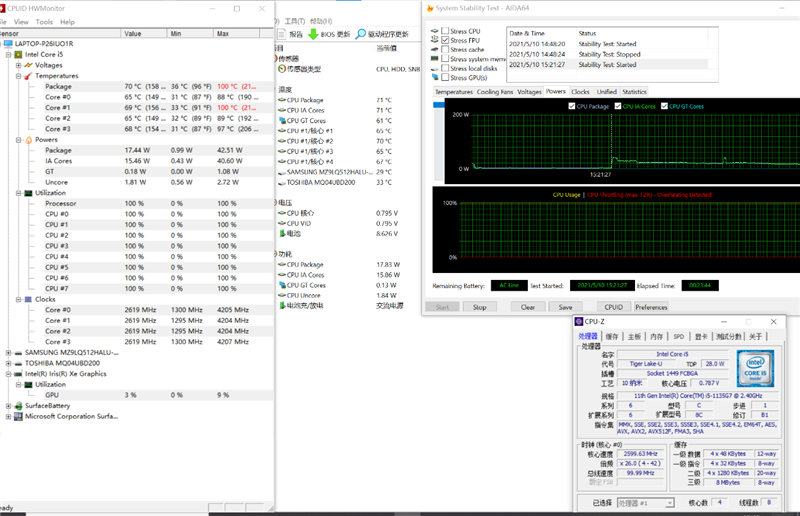Enable the Stress CPU checkbox
Screen dimensions: 800x516
click(x=445, y=31)
